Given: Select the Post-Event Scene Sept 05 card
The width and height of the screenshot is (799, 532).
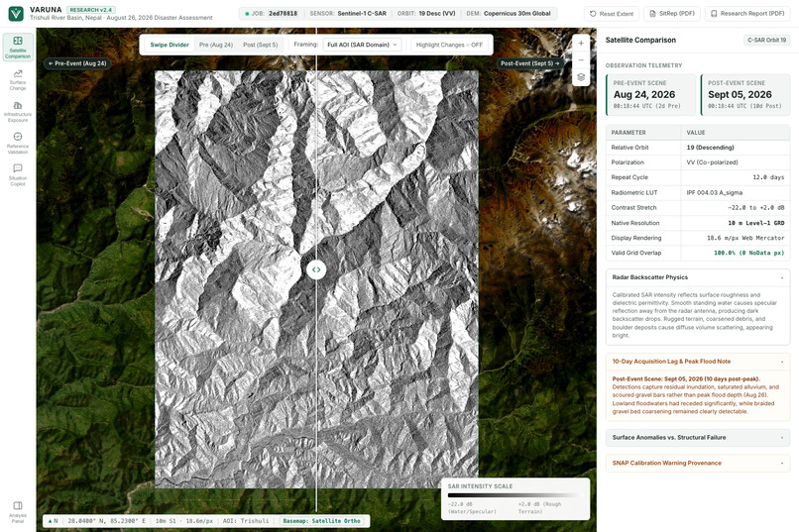Looking at the screenshot, I should click(745, 95).
